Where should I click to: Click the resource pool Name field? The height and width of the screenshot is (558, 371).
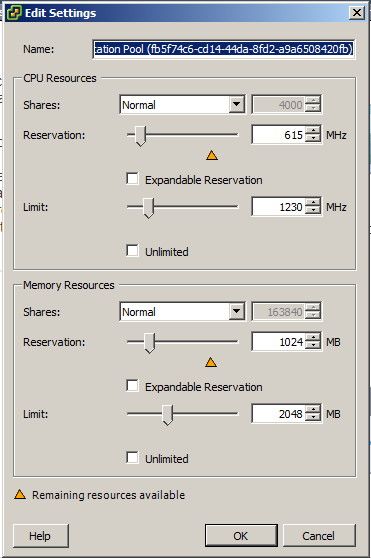pyautogui.click(x=223, y=49)
